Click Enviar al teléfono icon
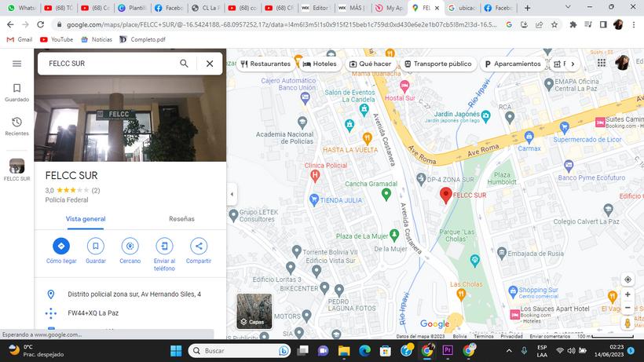This screenshot has width=644, height=362. click(x=164, y=246)
